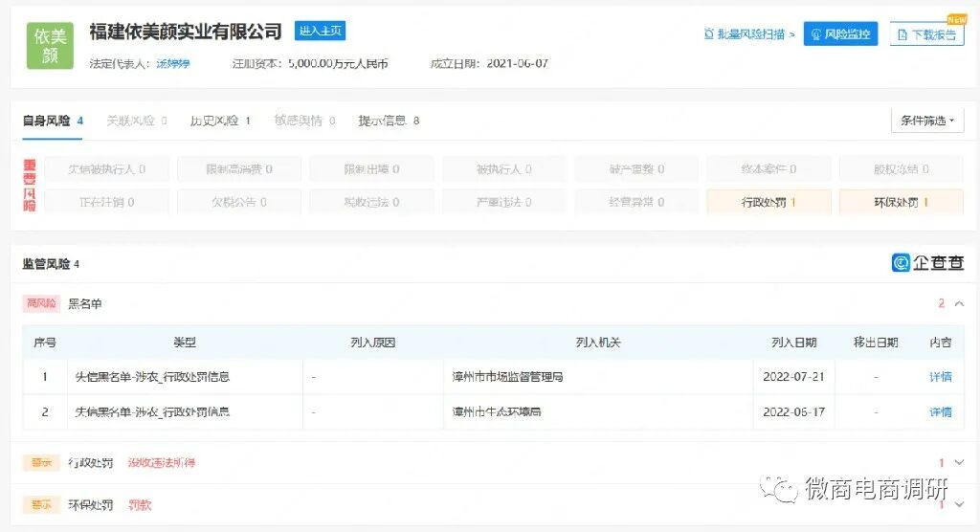Click the 类型 cell of blacklist row 1
980x532 pixels.
coord(185,377)
